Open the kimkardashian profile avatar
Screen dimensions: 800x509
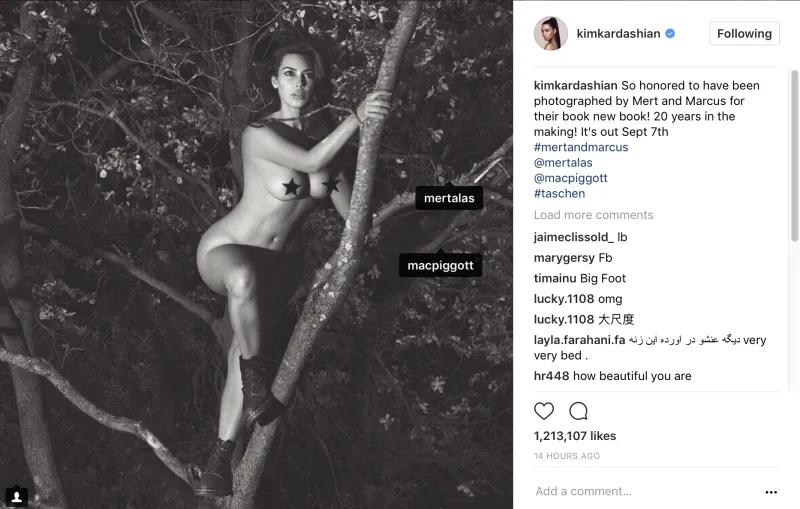551,34
